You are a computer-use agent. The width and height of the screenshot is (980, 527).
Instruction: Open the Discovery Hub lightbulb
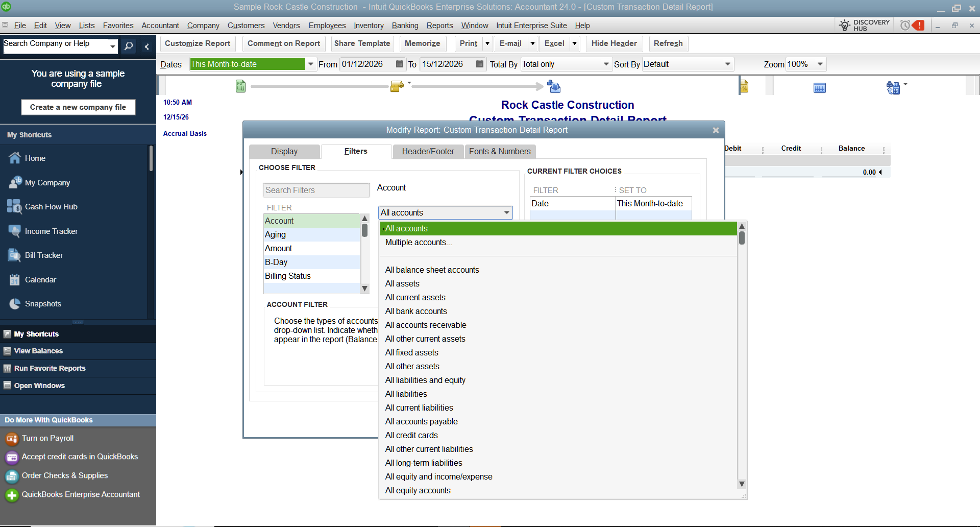(x=845, y=25)
